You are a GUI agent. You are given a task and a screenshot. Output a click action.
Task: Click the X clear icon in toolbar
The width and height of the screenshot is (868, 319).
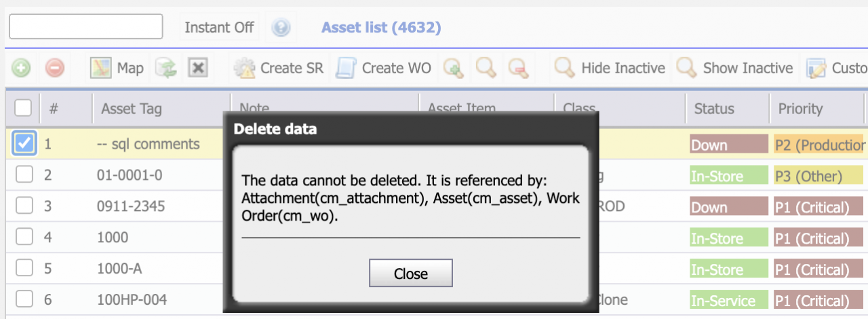click(x=197, y=68)
